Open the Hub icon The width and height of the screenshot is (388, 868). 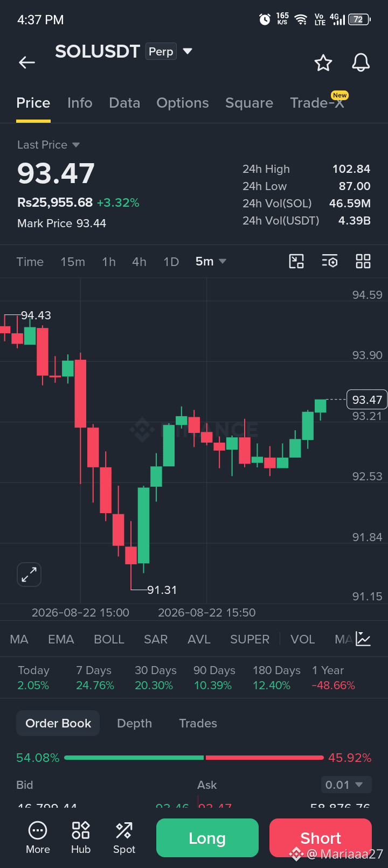pos(81,838)
